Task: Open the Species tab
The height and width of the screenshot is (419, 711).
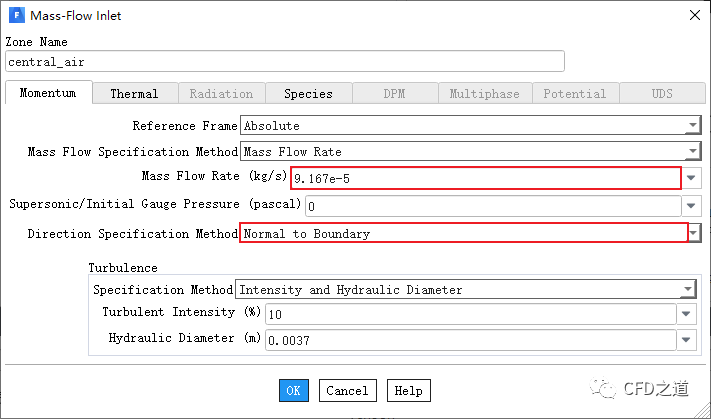Action: (x=308, y=93)
